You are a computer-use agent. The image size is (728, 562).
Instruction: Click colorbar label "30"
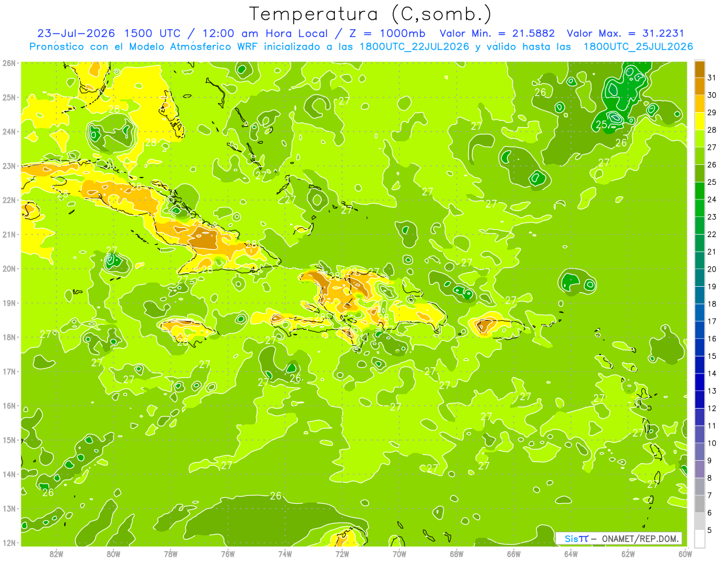pyautogui.click(x=712, y=95)
